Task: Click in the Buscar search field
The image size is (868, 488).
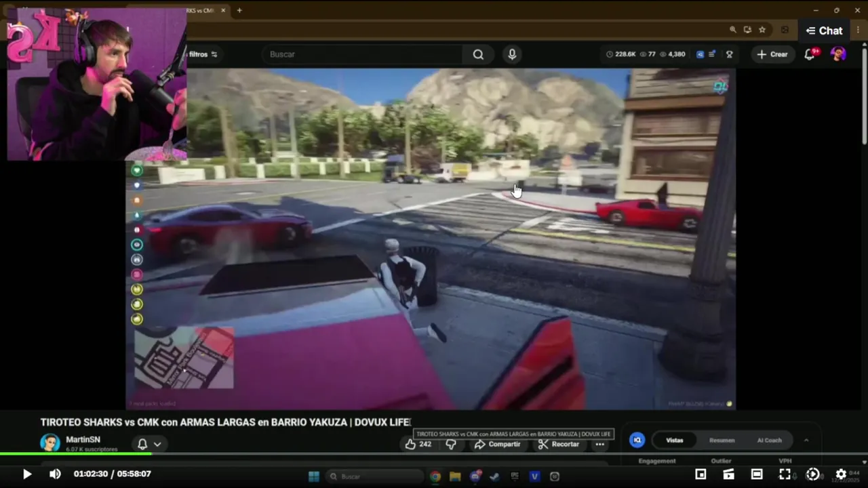Action: 363,54
